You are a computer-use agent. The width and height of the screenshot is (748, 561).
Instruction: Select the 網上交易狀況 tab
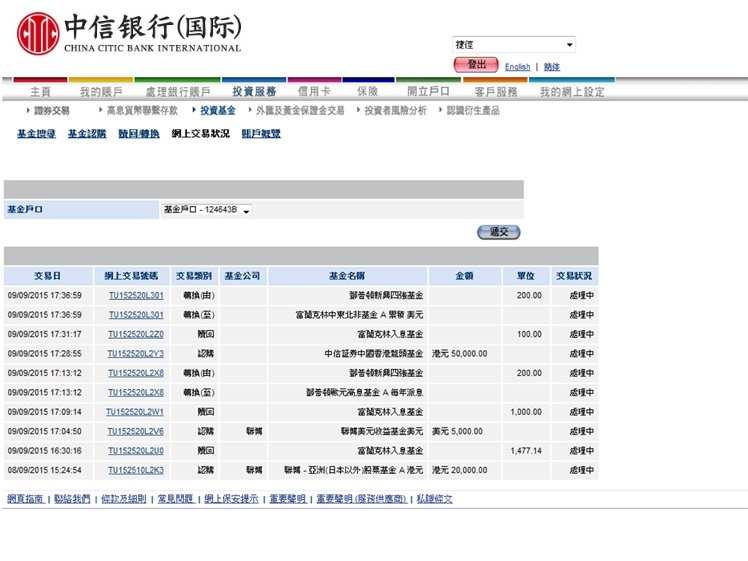click(x=200, y=134)
